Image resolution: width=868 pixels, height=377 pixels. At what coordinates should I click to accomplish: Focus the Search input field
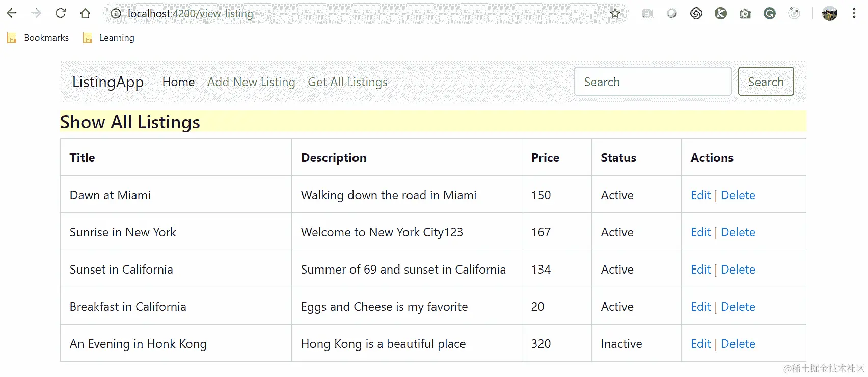coord(653,82)
